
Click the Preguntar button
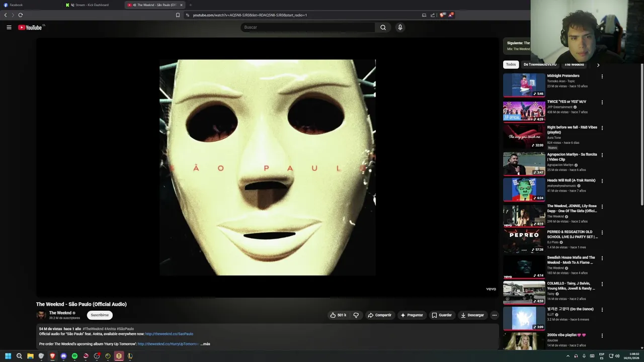tap(412, 315)
